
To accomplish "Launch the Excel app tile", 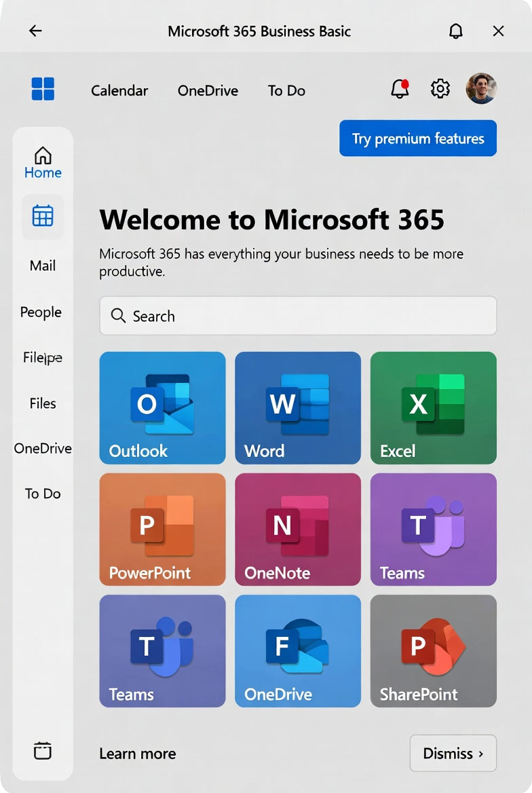I will tap(434, 407).
